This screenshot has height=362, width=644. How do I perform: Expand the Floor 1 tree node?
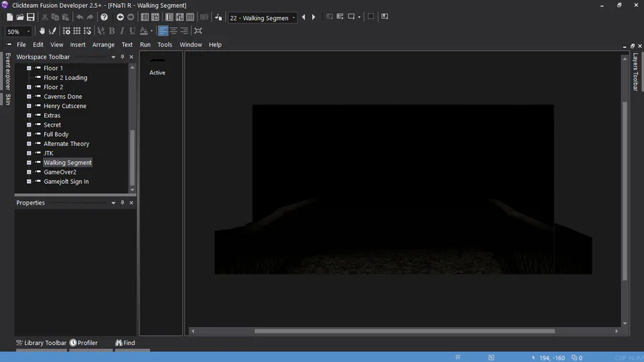(29, 68)
